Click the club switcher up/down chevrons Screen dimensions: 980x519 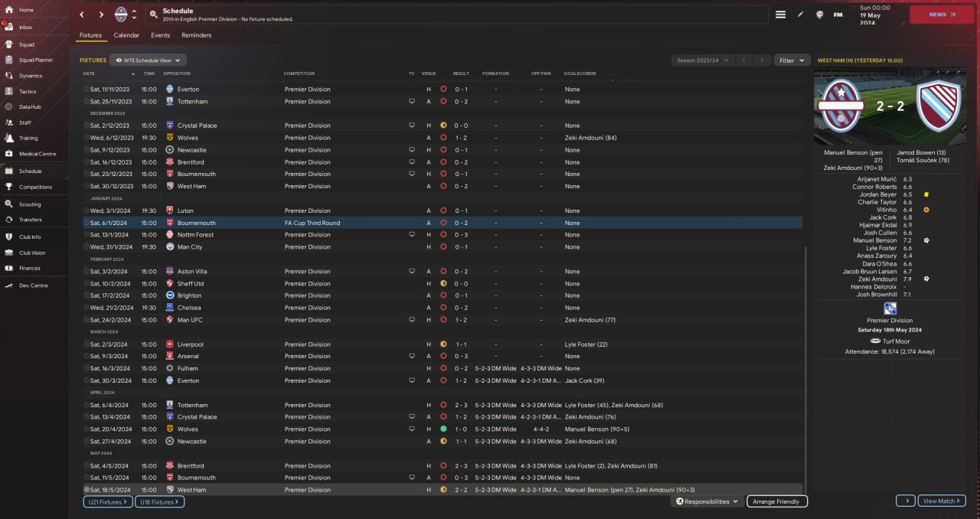click(135, 15)
